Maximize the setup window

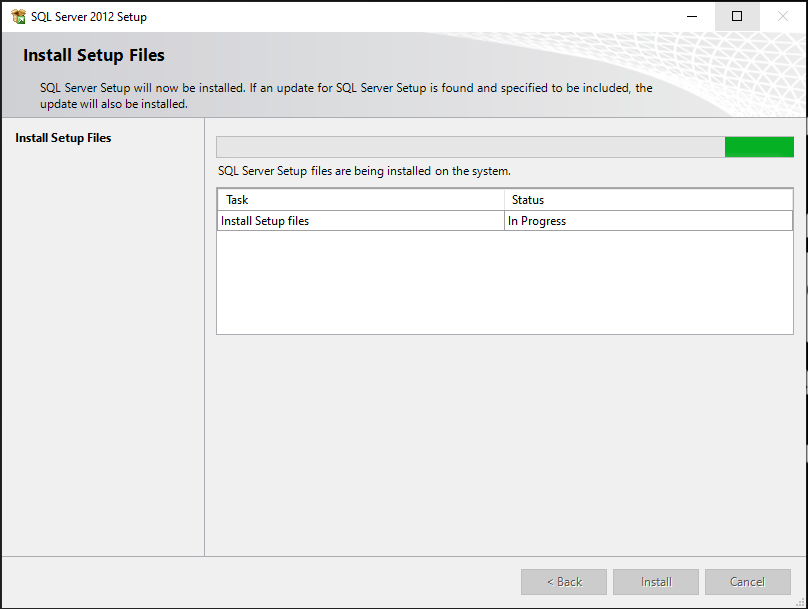tap(737, 16)
